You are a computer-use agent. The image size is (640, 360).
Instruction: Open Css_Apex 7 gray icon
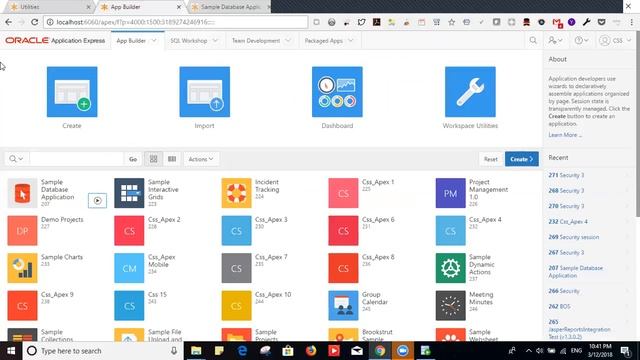(236, 268)
